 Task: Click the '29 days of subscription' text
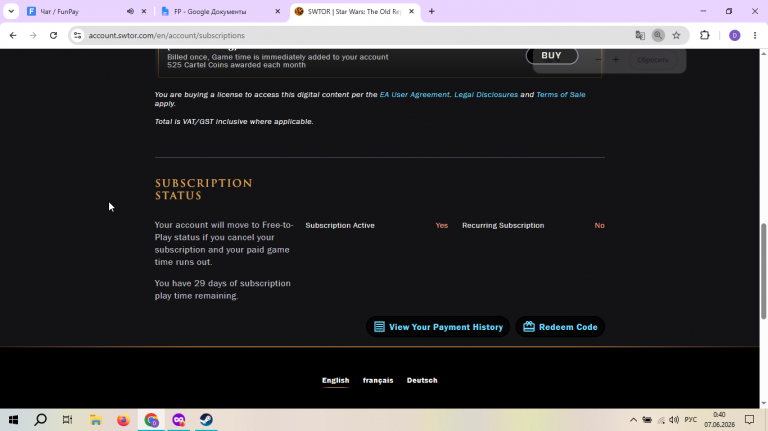(242, 283)
